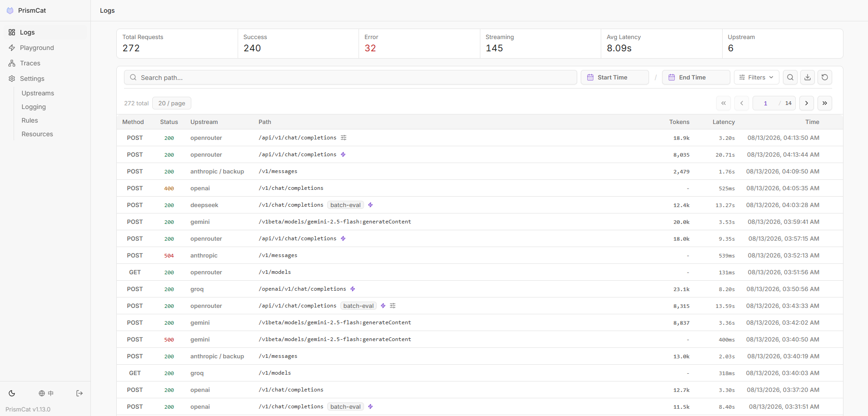Open the Resources settings page

(x=37, y=134)
